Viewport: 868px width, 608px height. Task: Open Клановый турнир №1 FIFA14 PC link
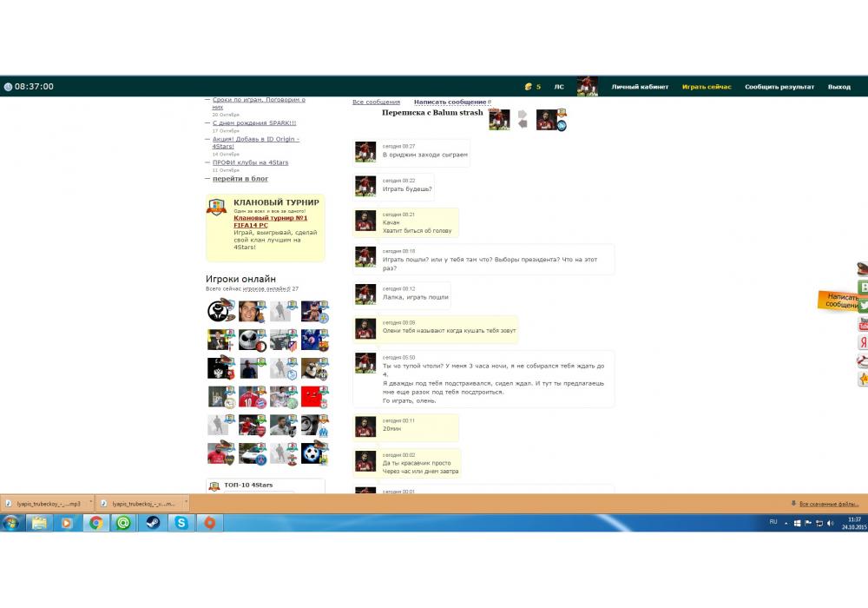pos(270,221)
